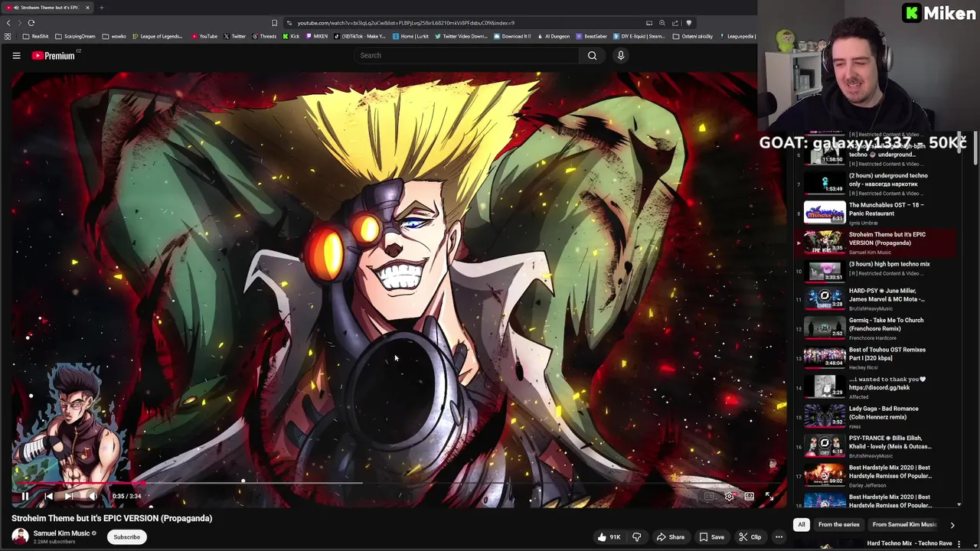This screenshot has height=551, width=980.
Task: Play 'Best of Touhou OST Remixes' item
Action: (875, 358)
